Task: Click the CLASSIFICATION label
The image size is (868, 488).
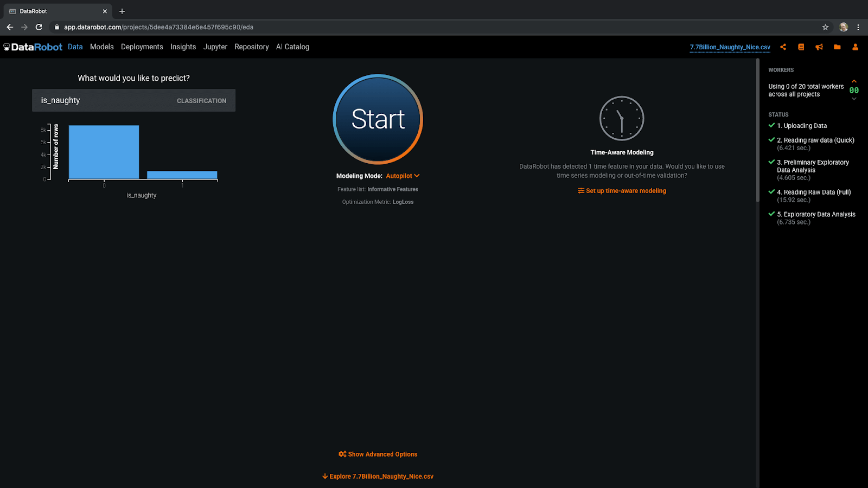Action: pyautogui.click(x=201, y=101)
